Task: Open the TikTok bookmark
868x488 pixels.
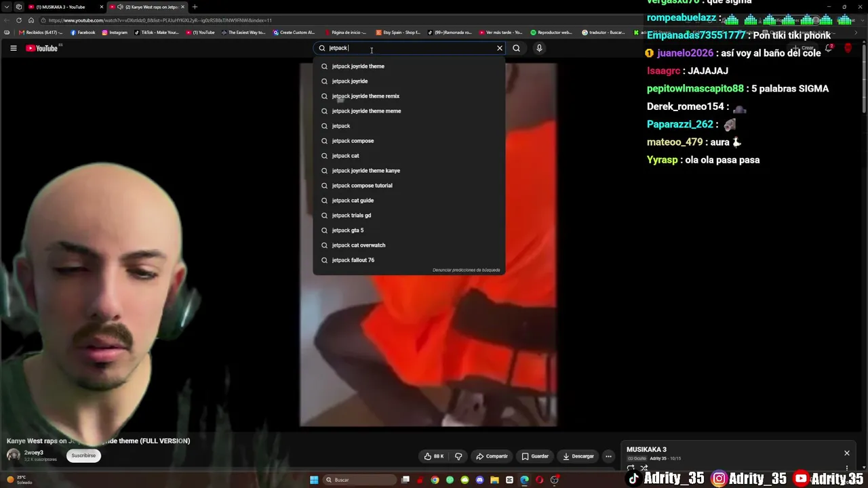Action: point(157,33)
